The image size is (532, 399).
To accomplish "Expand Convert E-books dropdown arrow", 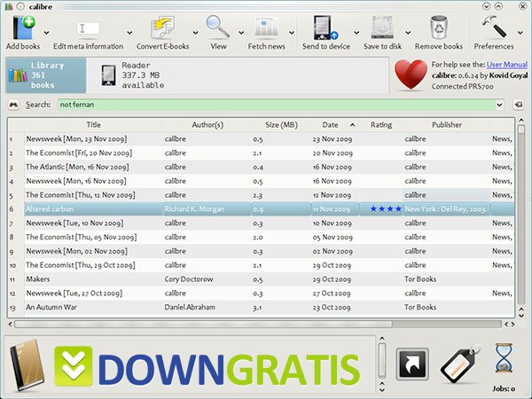I will (195, 33).
